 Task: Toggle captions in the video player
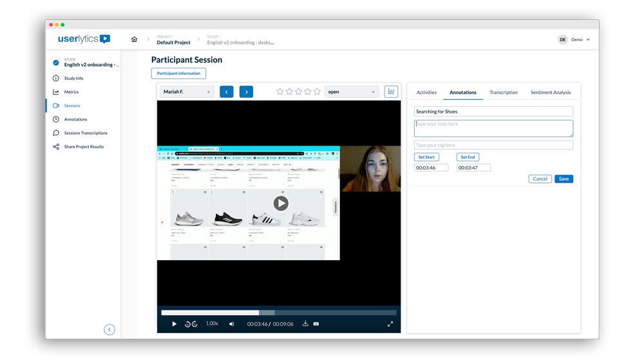coord(316,324)
